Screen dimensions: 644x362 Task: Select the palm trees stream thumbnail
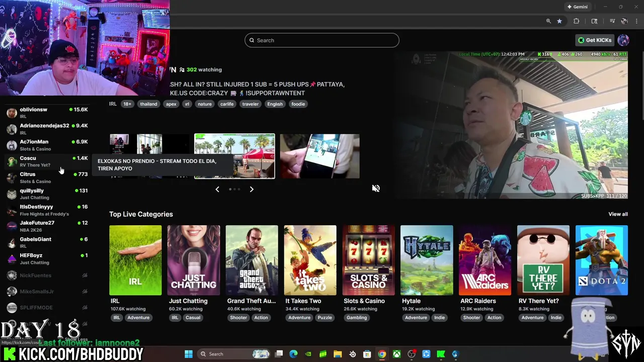coord(234,156)
